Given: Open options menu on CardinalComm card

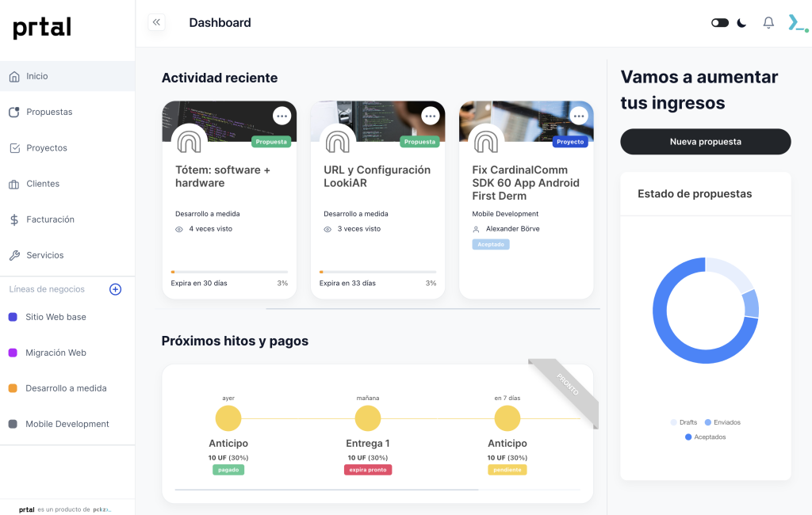Looking at the screenshot, I should 579,116.
